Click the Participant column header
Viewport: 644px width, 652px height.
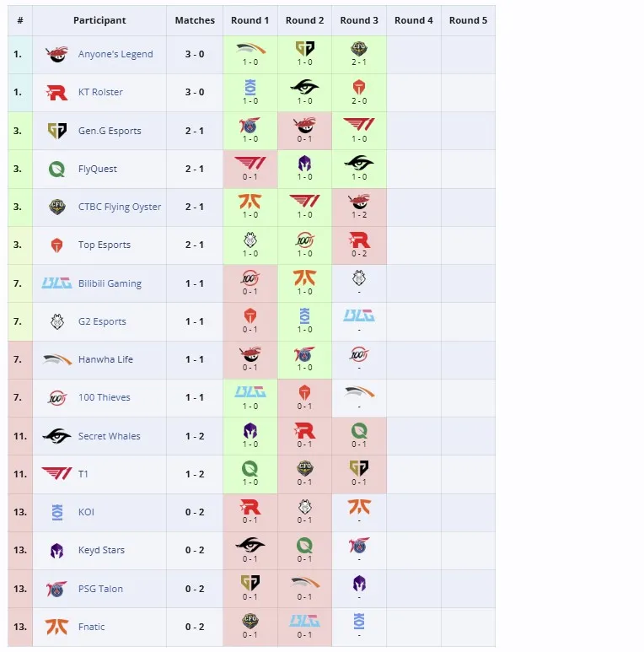click(99, 20)
